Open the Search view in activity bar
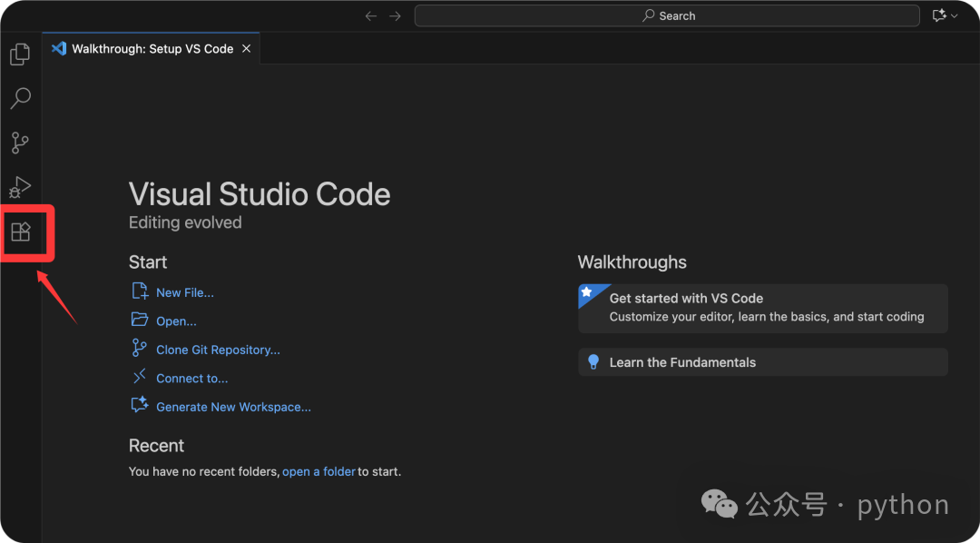980x543 pixels. pyautogui.click(x=20, y=98)
